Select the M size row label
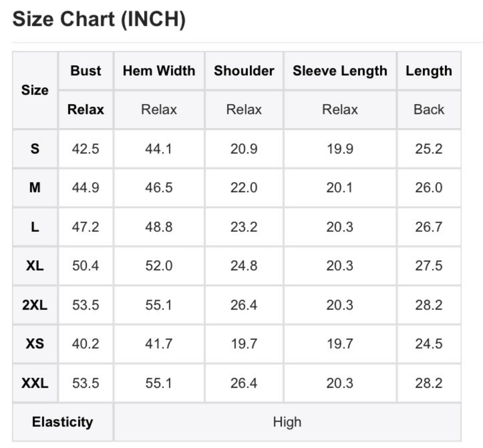The width and height of the screenshot is (483, 448). (35, 188)
